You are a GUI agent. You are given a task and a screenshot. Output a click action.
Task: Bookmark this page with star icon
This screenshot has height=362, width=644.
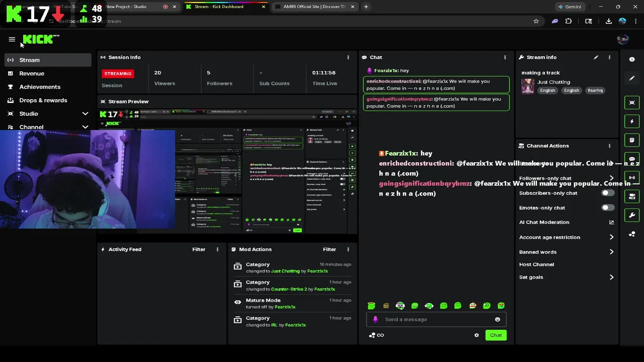[536, 21]
